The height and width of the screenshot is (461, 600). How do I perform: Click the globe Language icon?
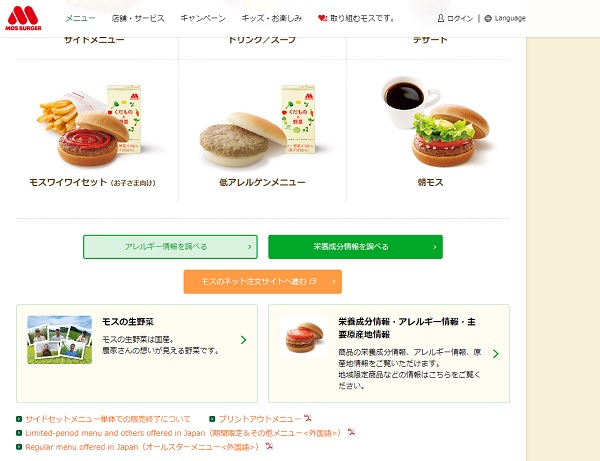coord(488,18)
